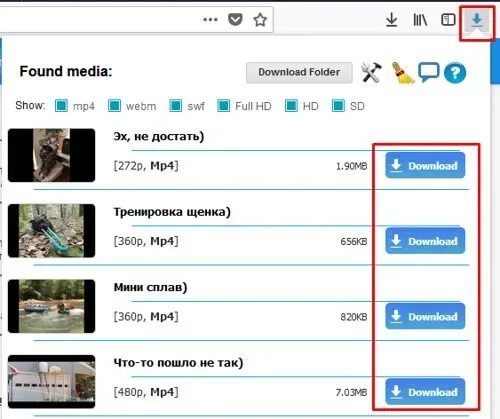The width and height of the screenshot is (500, 419).
Task: Click thumbnail of "Что-то пошло не так)" video
Action: point(52,382)
